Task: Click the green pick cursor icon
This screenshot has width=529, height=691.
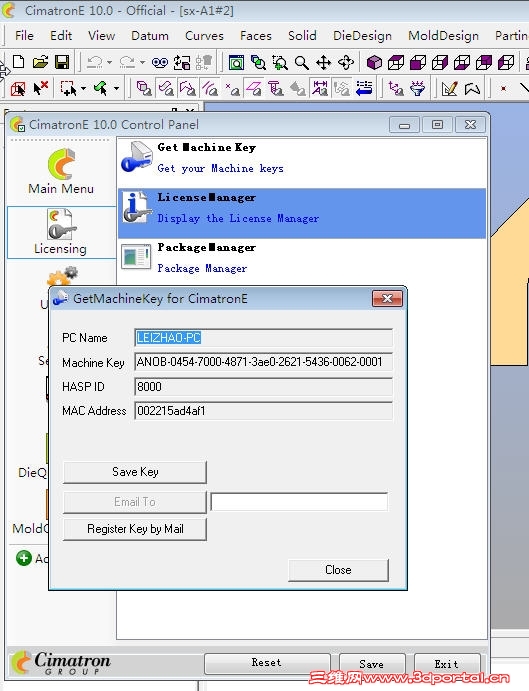Action: [x=101, y=89]
